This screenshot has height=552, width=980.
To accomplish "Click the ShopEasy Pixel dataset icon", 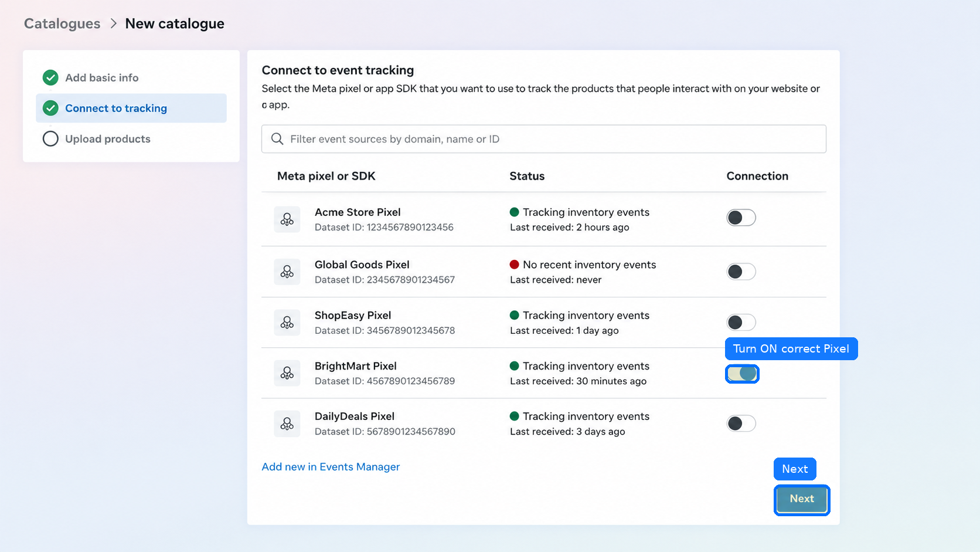I will [287, 323].
